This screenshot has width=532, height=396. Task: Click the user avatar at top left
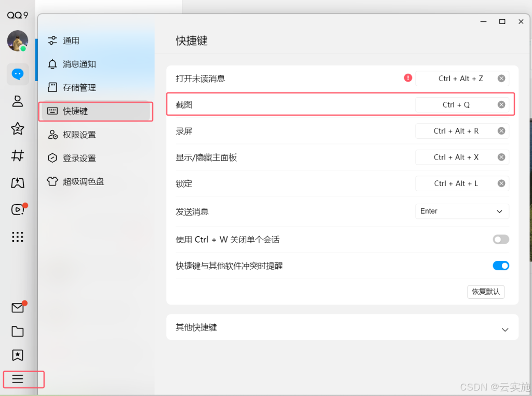[17, 41]
